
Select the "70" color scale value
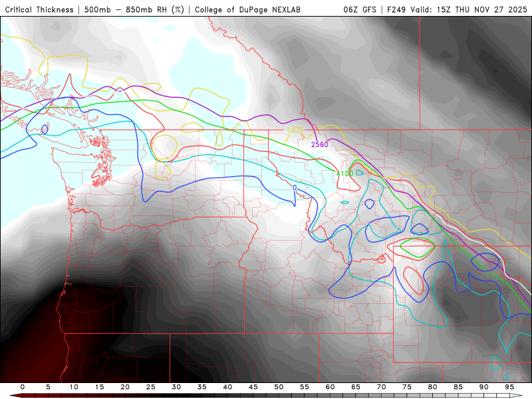tap(381, 387)
